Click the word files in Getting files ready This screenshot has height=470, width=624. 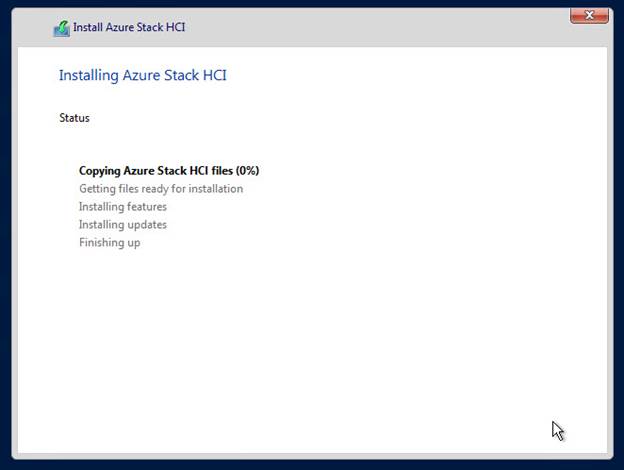coord(128,189)
